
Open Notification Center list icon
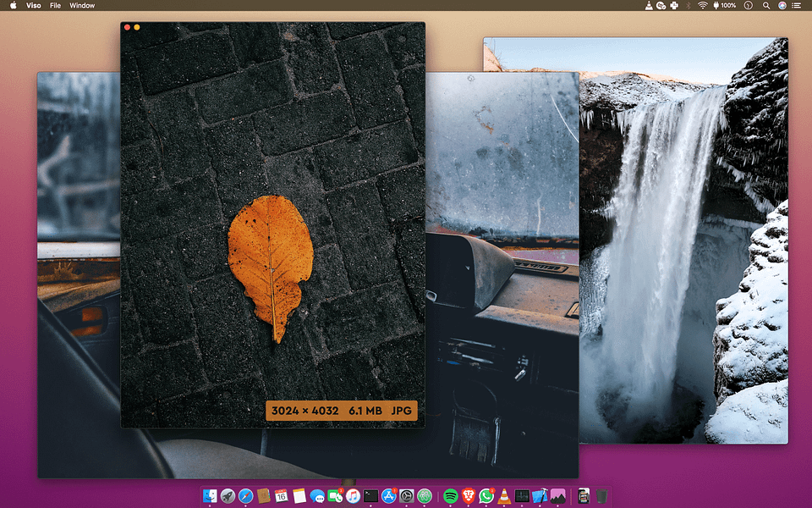pyautogui.click(x=797, y=5)
